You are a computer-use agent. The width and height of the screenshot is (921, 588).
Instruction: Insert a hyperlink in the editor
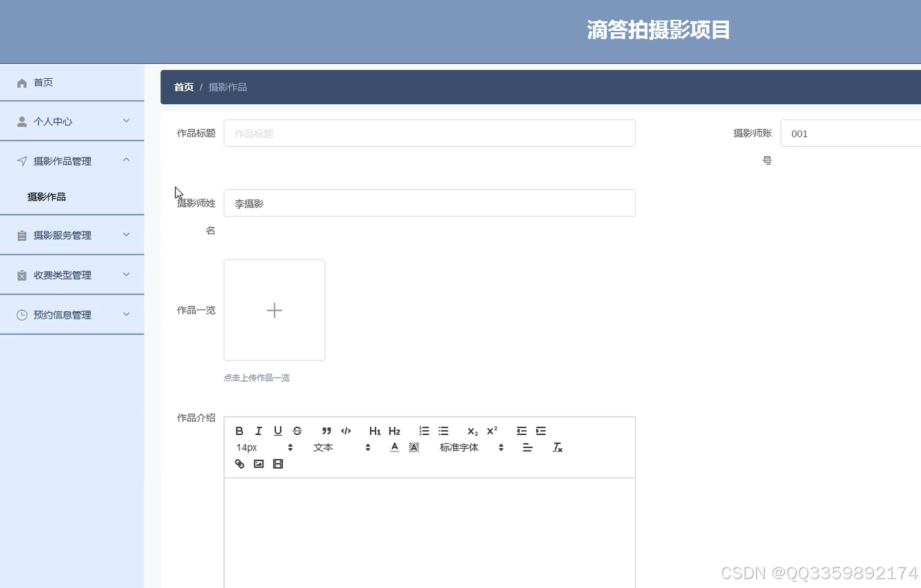(x=239, y=464)
